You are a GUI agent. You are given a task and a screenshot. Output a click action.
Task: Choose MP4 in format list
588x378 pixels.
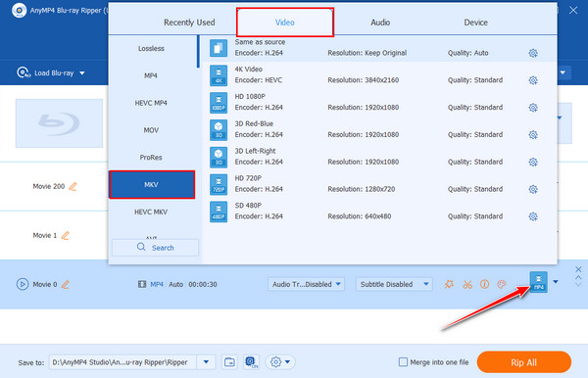click(151, 75)
